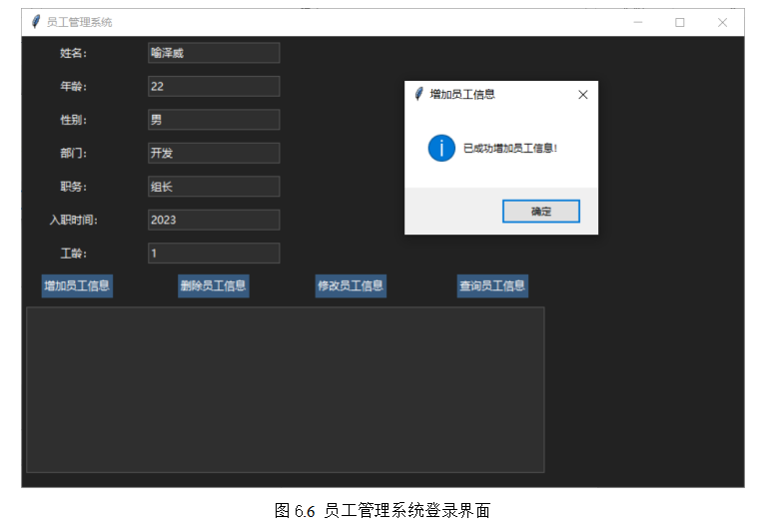Image resolution: width=777 pixels, height=532 pixels.
Task: Click the 确定 button in the dialog
Action: point(540,212)
